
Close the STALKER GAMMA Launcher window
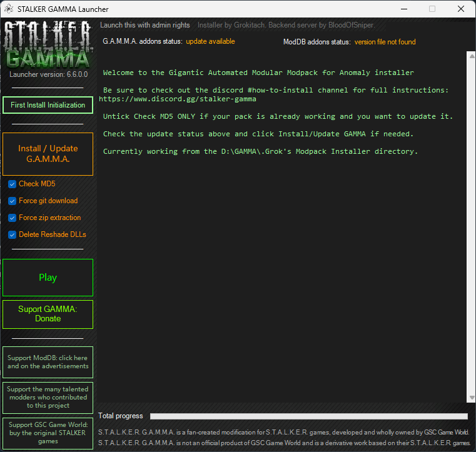461,9
